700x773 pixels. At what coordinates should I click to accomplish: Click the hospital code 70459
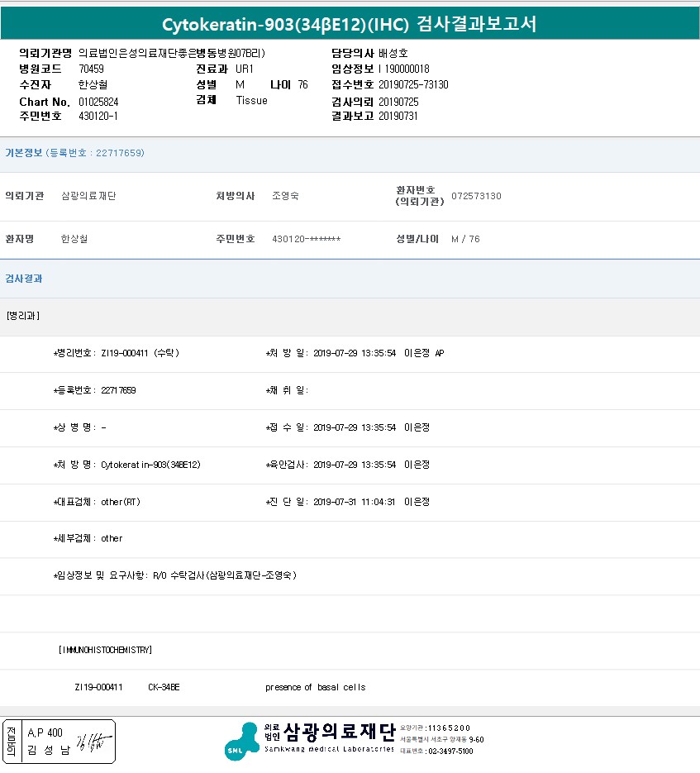91,69
